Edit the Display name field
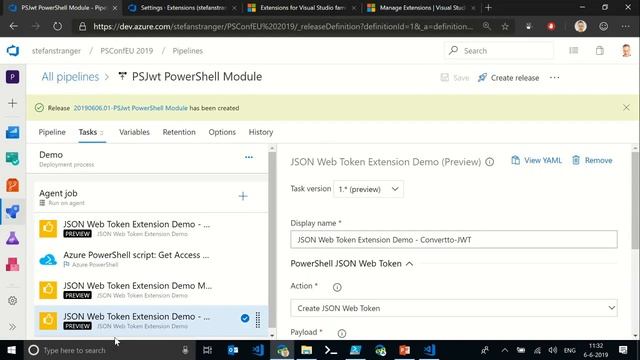 pyautogui.click(x=453, y=240)
